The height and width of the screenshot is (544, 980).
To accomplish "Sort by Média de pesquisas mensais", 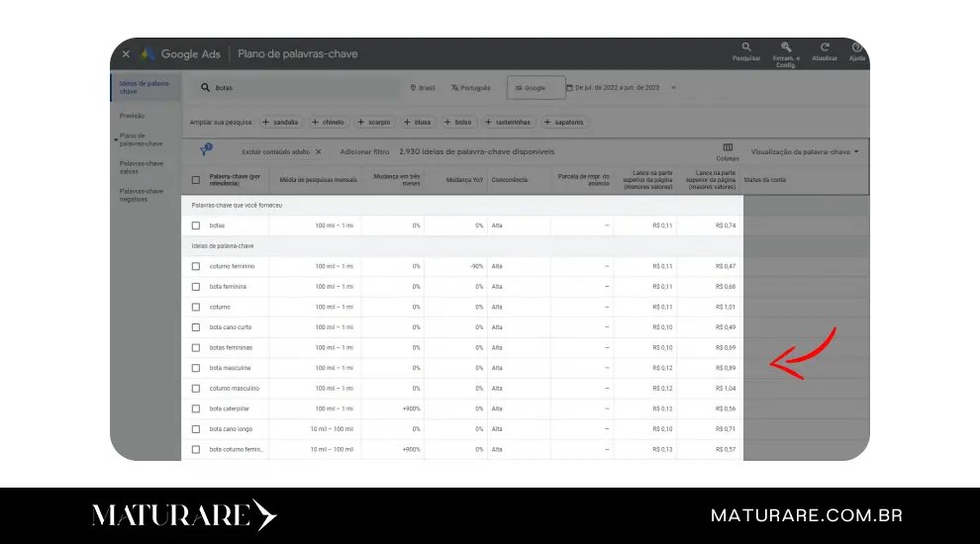I will click(318, 180).
